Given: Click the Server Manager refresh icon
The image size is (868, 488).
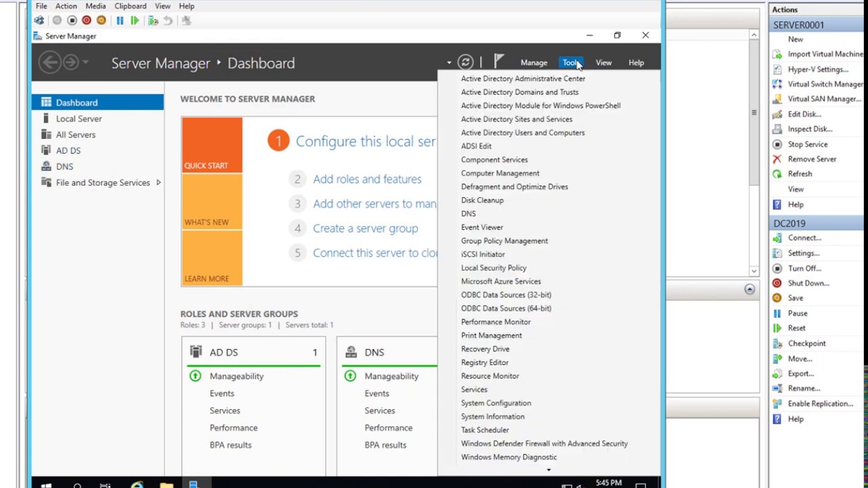Looking at the screenshot, I should coord(465,62).
